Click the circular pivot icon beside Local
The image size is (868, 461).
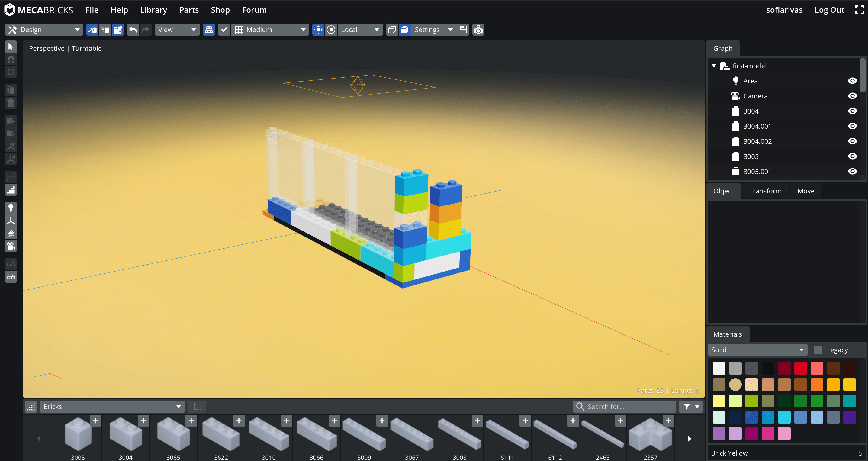pyautogui.click(x=331, y=30)
